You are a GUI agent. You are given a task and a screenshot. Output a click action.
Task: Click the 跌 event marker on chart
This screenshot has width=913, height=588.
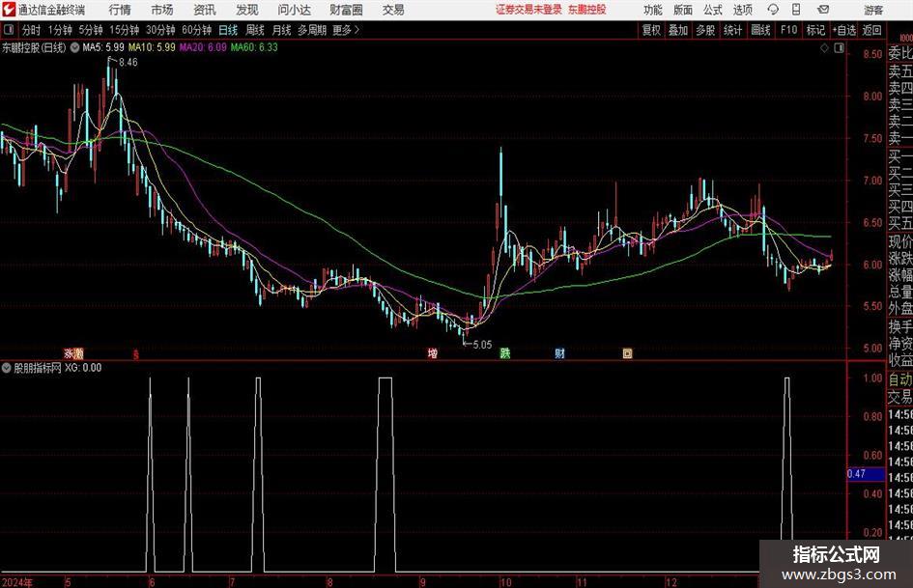click(x=505, y=352)
